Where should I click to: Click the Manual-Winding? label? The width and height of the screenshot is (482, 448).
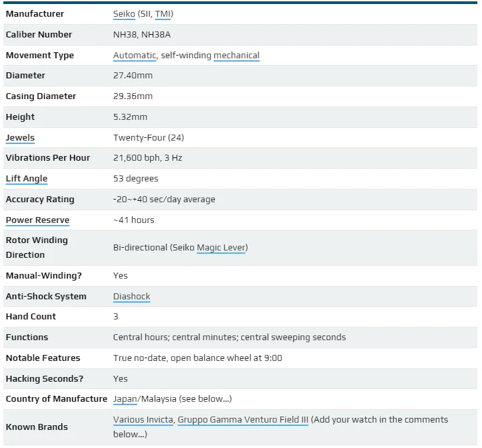44,275
